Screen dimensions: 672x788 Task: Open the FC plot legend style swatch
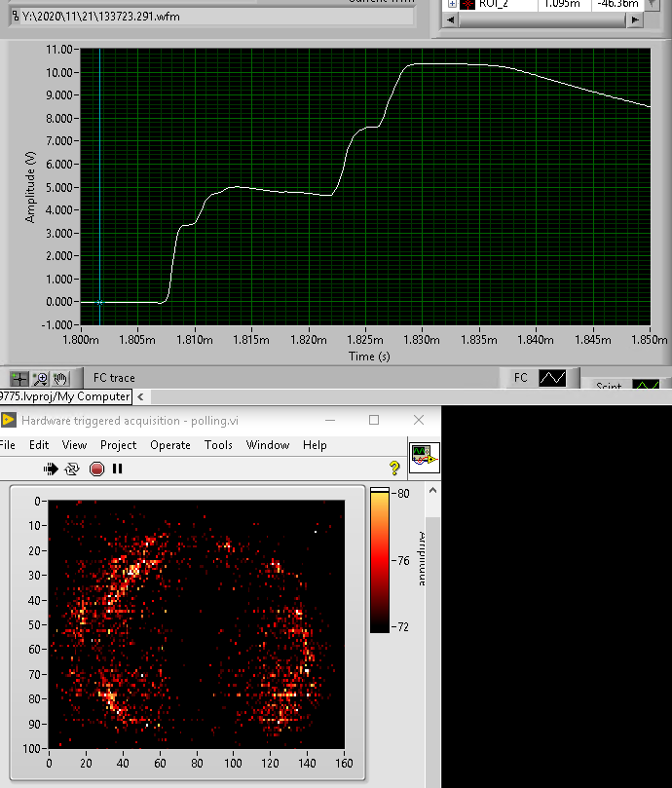(x=552, y=378)
